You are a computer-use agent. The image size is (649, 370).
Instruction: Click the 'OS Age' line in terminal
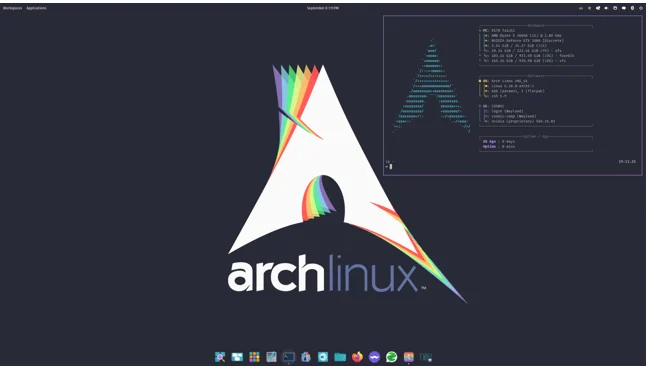coord(498,142)
